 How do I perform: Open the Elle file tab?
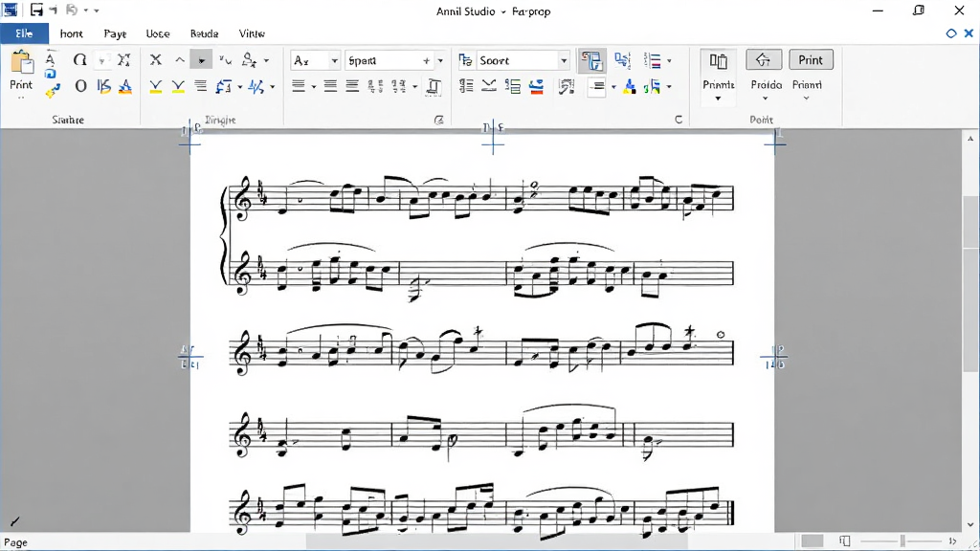[24, 33]
